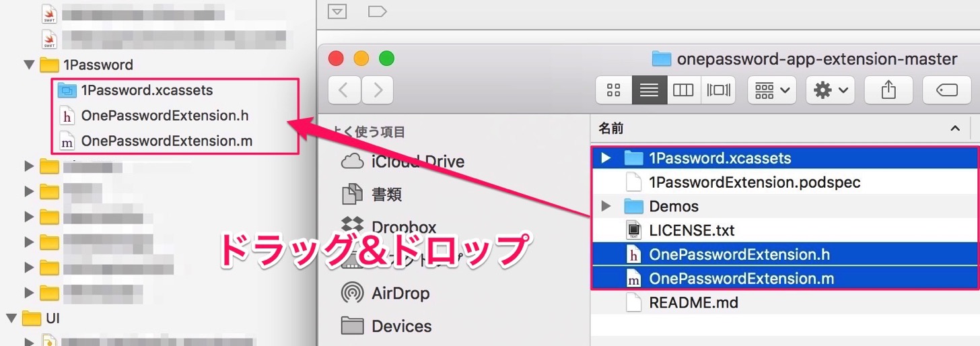Open Devices folder in Finder sidebar

(x=386, y=326)
